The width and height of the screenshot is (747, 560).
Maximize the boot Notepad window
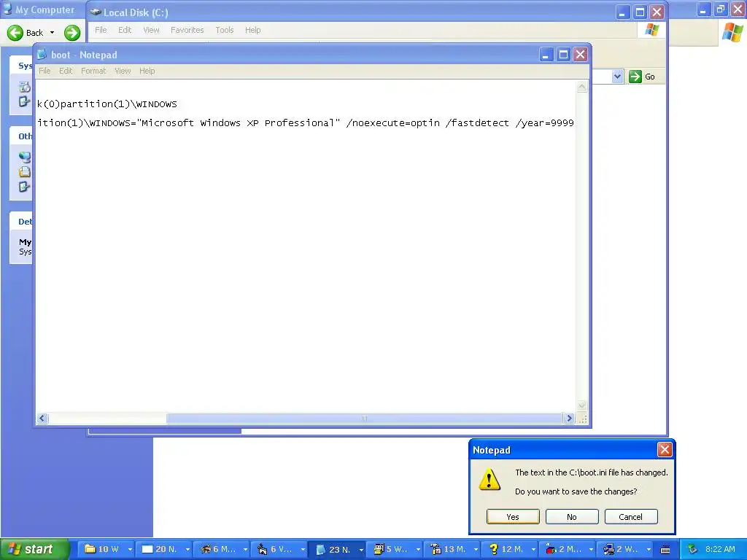pos(563,55)
